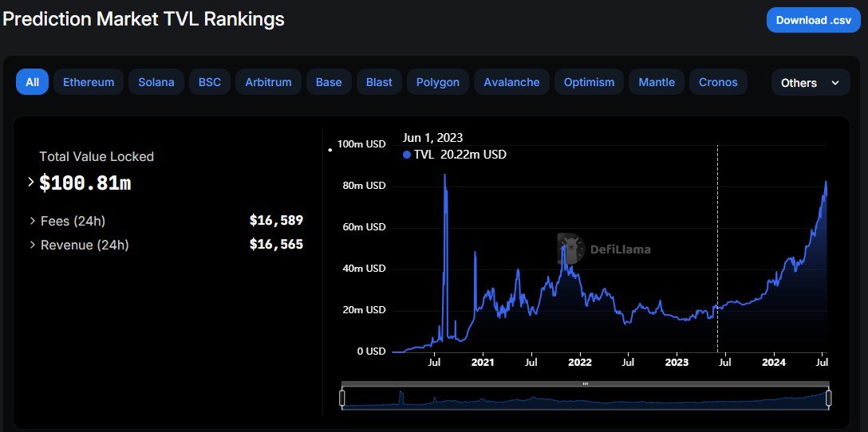Filter rankings by Base

329,82
